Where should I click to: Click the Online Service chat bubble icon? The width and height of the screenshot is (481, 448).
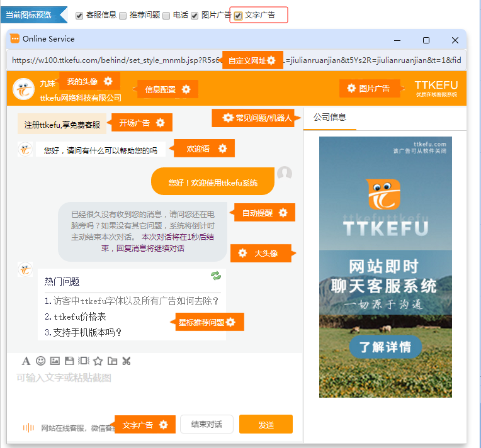tap(14, 38)
